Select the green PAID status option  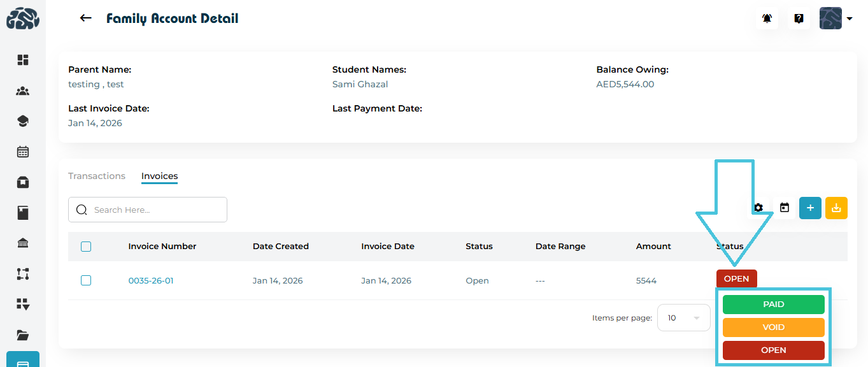pos(773,305)
